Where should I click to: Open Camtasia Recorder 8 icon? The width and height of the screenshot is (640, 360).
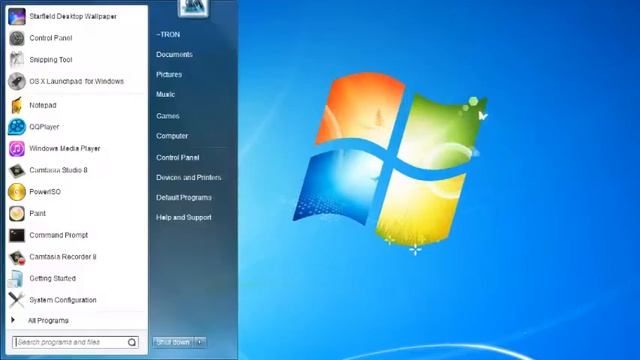tap(17, 257)
